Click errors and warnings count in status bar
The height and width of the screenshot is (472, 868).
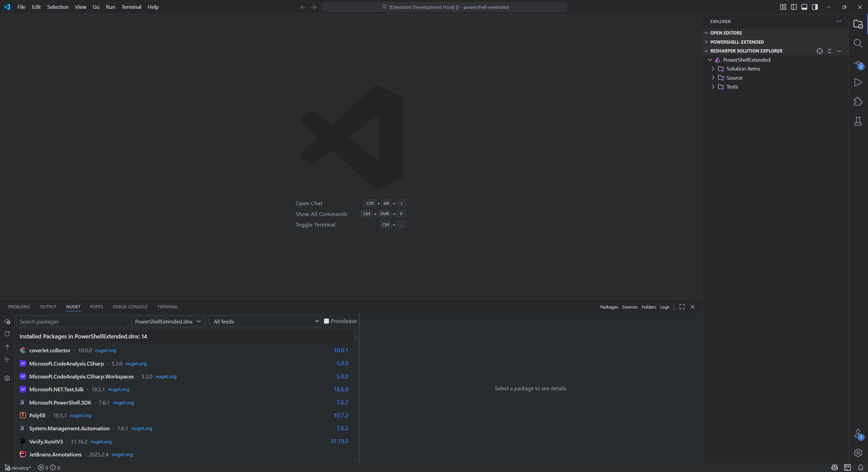click(x=49, y=468)
